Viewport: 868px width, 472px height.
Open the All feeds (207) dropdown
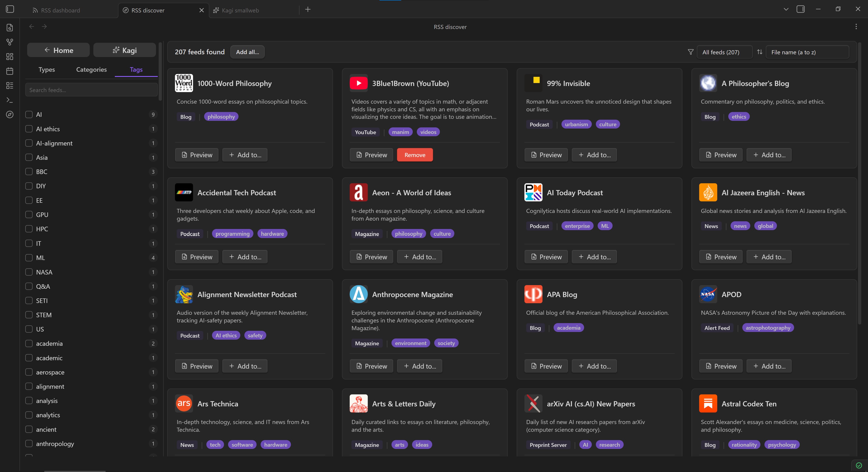pos(724,52)
